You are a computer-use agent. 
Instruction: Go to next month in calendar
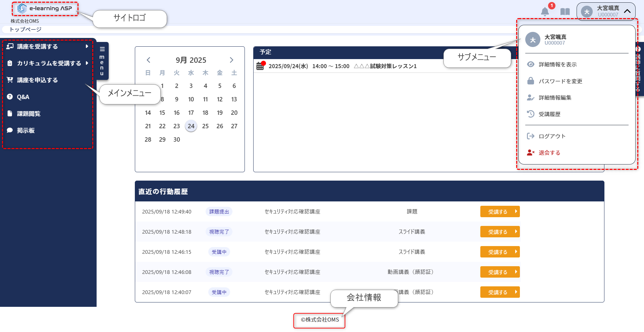(231, 60)
